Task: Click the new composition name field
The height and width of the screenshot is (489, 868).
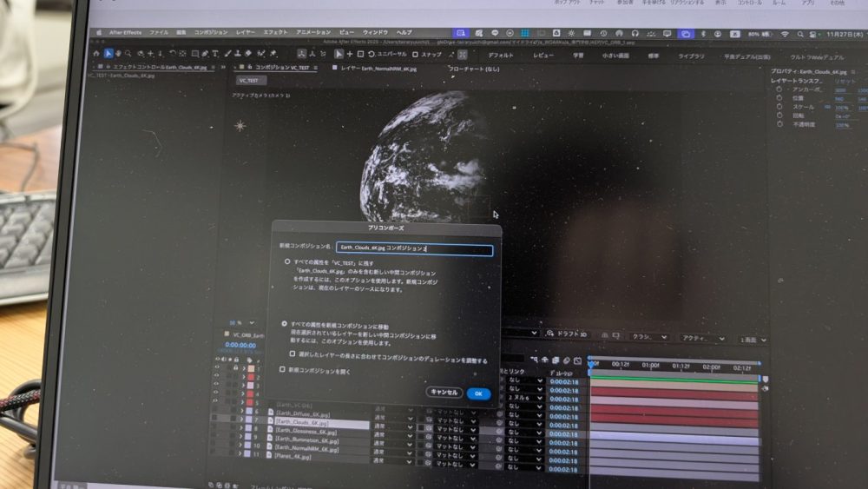Action: (414, 249)
